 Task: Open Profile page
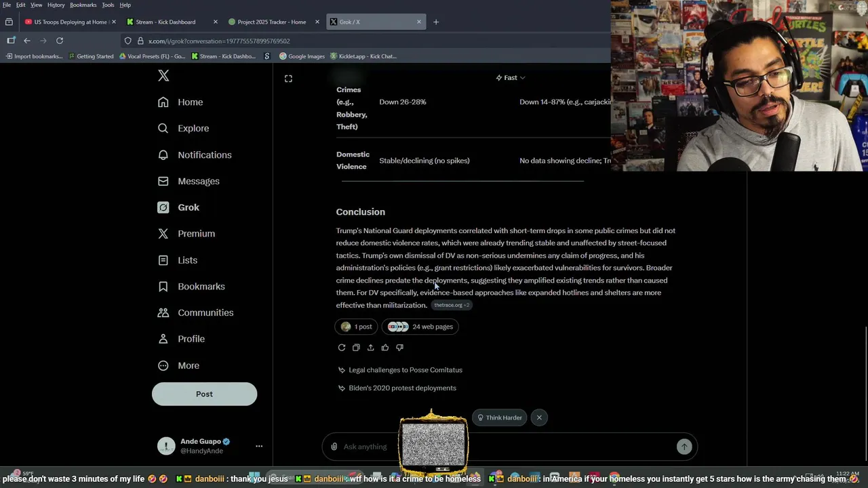tap(181, 339)
